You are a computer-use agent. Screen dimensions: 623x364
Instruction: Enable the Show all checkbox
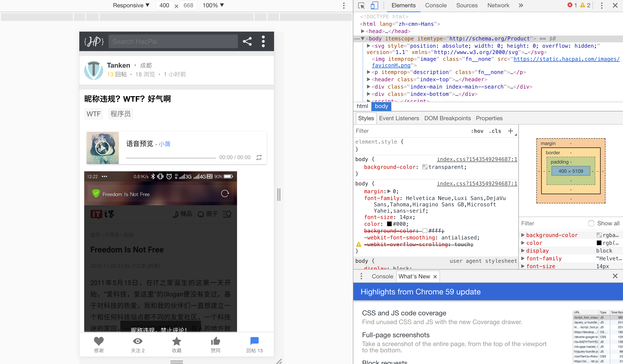point(591,223)
